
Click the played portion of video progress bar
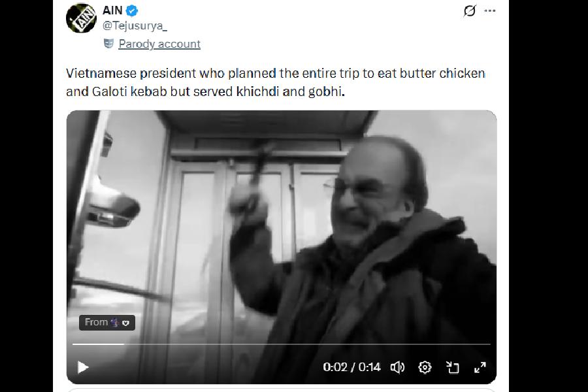tap(98, 344)
